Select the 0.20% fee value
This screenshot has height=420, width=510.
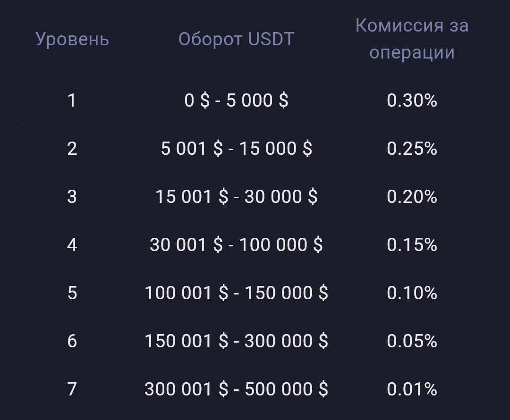[x=412, y=197]
